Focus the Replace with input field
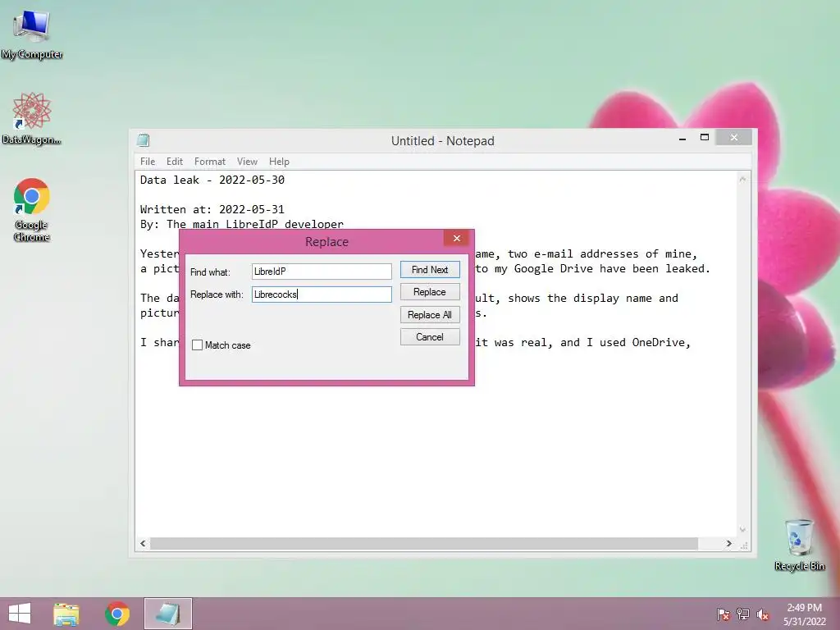Screen dimensions: 840x630 click(322, 294)
